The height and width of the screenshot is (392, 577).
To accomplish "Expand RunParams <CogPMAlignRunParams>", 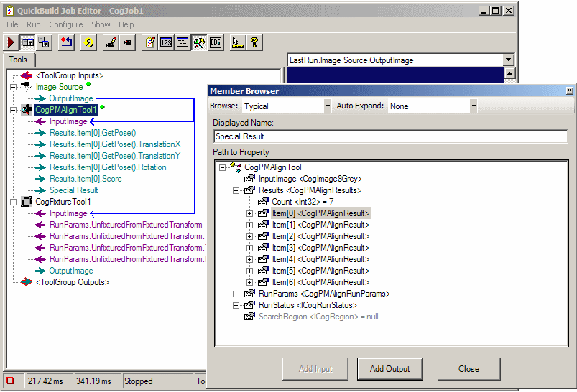I will point(236,294).
